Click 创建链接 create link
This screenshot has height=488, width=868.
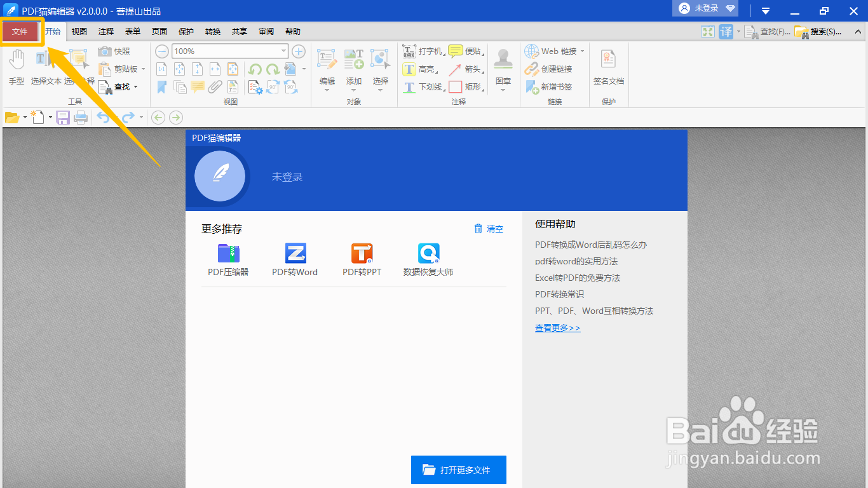click(x=548, y=69)
